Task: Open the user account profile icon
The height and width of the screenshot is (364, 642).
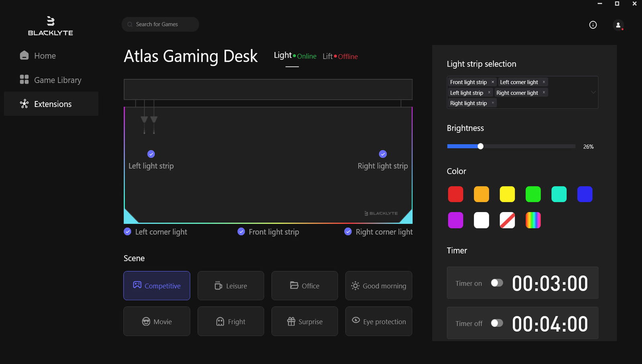Action: 618,25
